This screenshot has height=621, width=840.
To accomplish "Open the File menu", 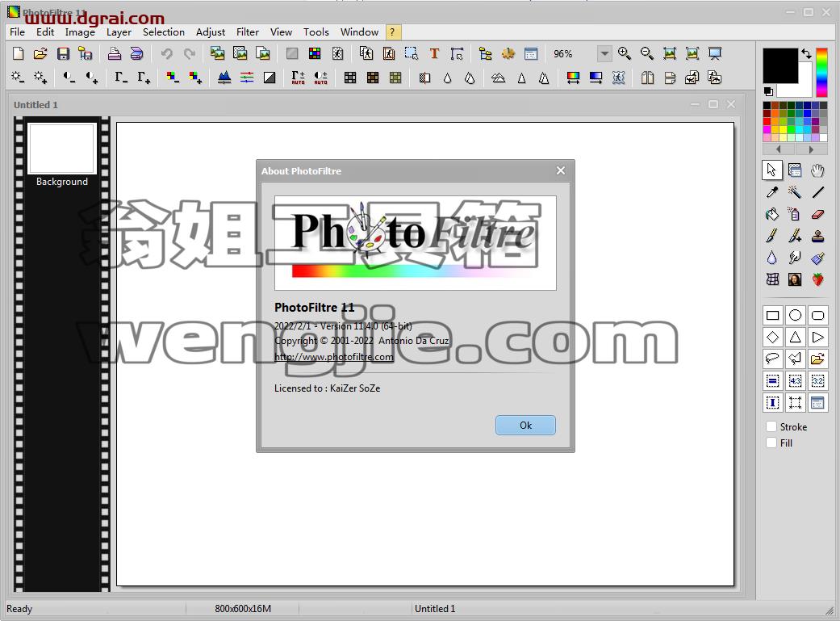I will [x=17, y=32].
